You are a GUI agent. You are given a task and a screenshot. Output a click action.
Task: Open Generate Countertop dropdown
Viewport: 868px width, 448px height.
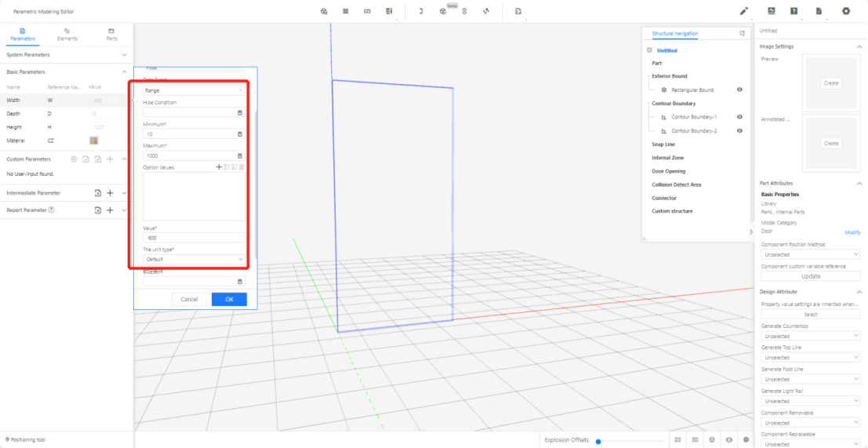[811, 336]
